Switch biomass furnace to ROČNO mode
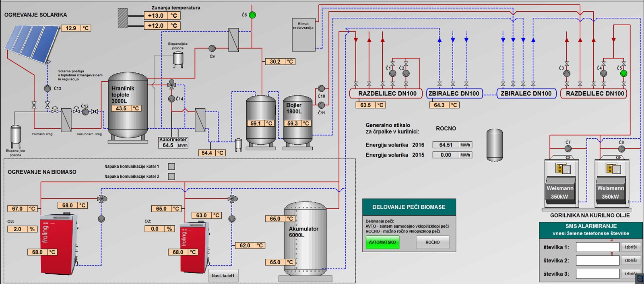This screenshot has height=284, width=644. 433,242
